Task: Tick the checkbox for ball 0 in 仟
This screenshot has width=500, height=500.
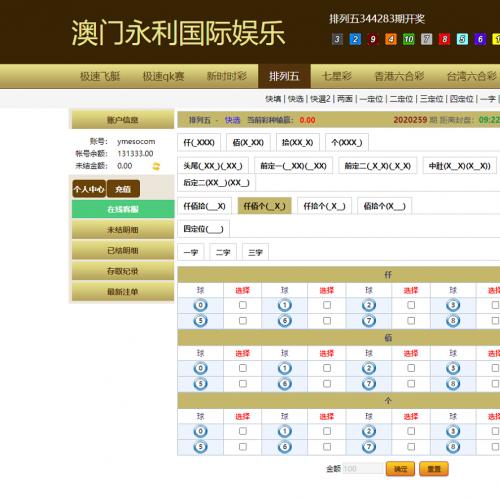Action: [x=243, y=305]
